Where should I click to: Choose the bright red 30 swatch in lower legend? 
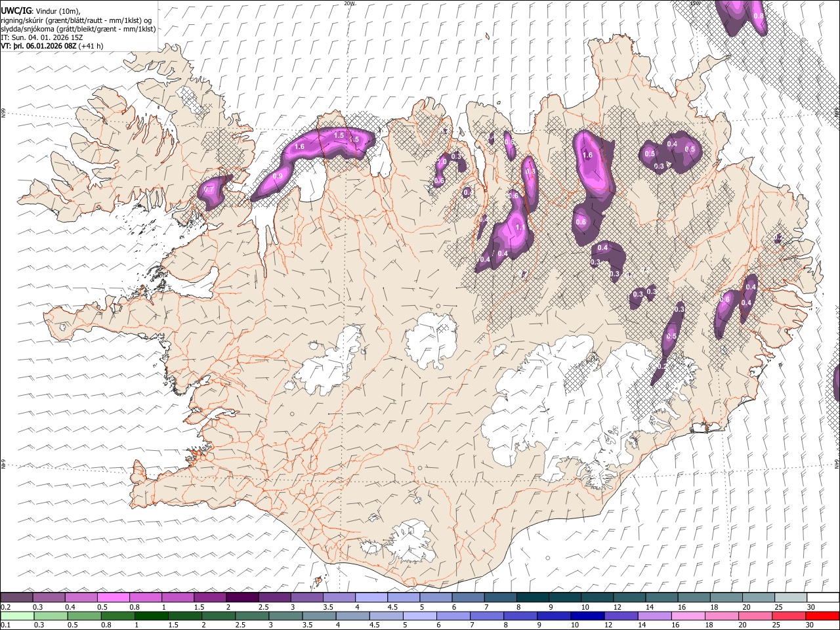point(824,616)
